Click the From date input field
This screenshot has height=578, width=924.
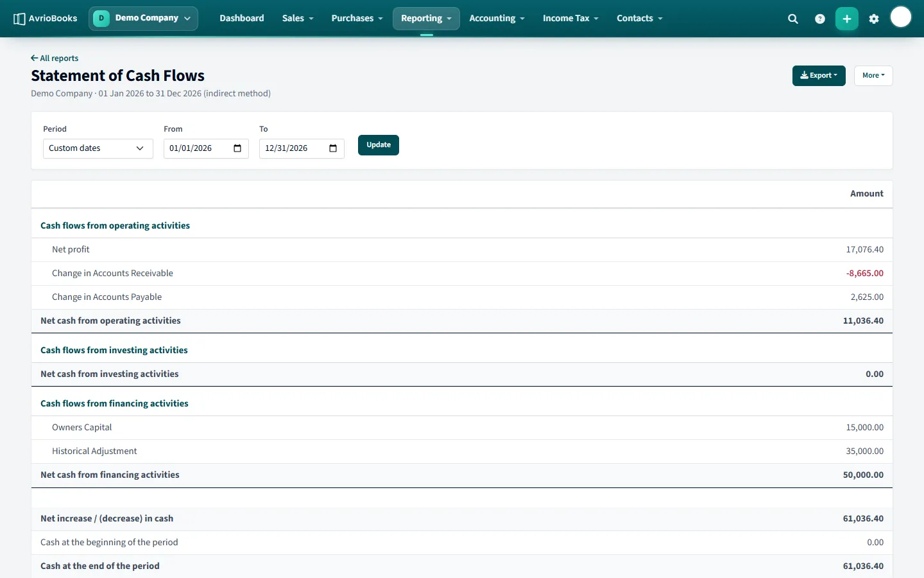coord(206,148)
